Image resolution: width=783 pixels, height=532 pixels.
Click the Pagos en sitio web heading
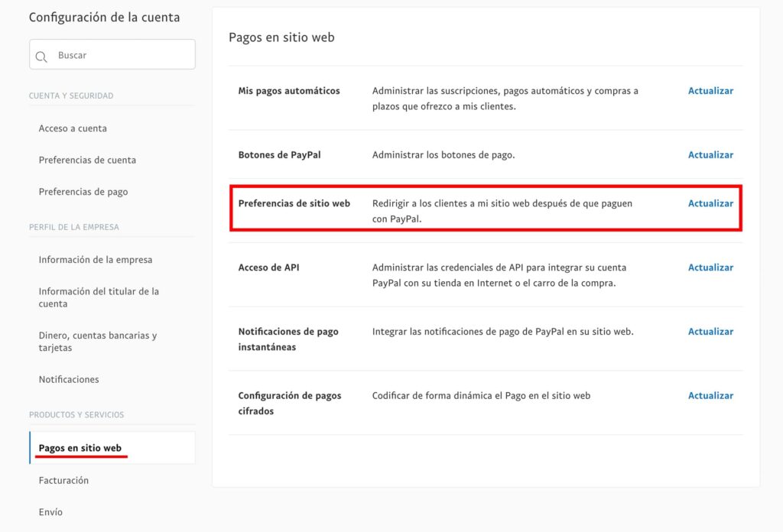point(281,37)
